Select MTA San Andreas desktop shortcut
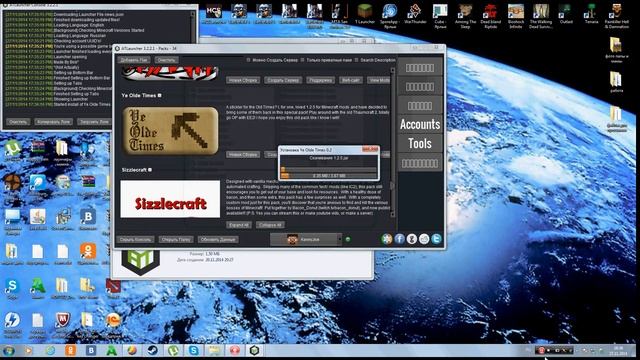This screenshot has height=360, width=640. (339, 16)
